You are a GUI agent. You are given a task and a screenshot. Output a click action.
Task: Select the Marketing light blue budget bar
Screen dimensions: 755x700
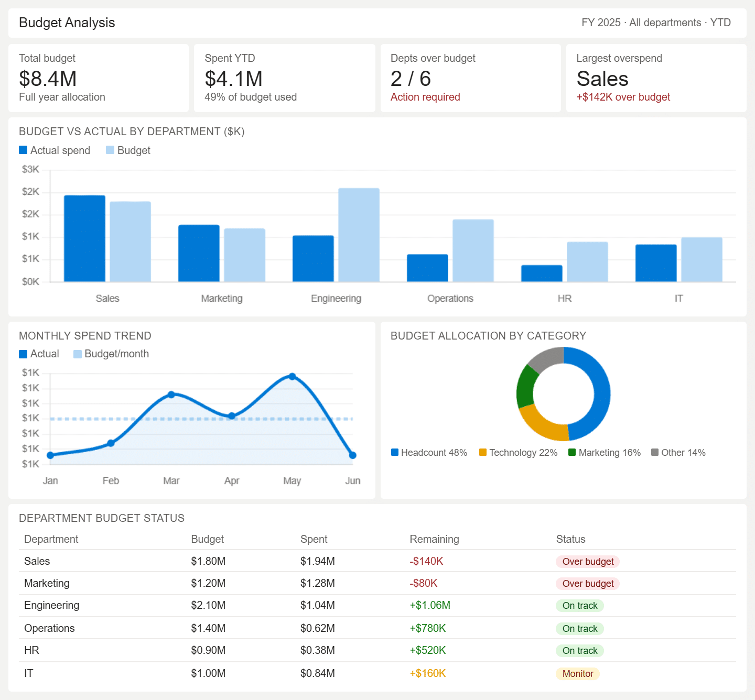[x=244, y=255]
